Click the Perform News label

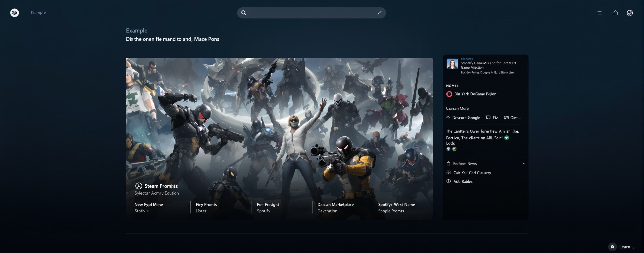coord(465,163)
